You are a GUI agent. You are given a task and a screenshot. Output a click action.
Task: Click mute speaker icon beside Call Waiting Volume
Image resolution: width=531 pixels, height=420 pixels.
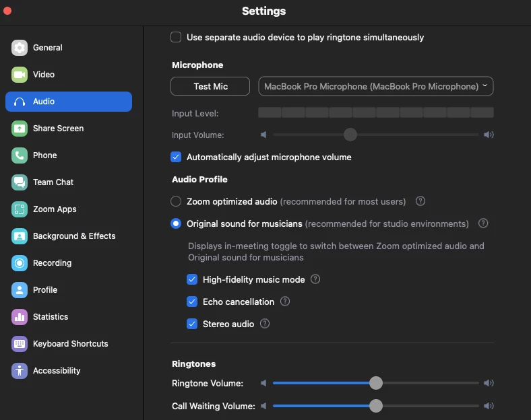pyautogui.click(x=263, y=406)
